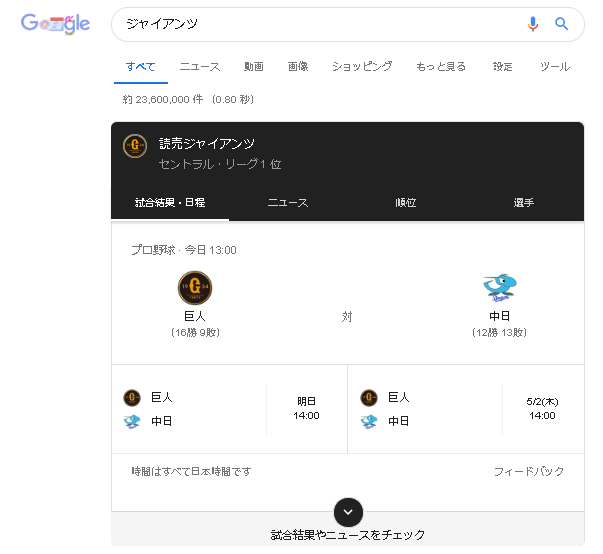Click the フィードバック link
Screen dimensions: 603x554
tap(529, 472)
